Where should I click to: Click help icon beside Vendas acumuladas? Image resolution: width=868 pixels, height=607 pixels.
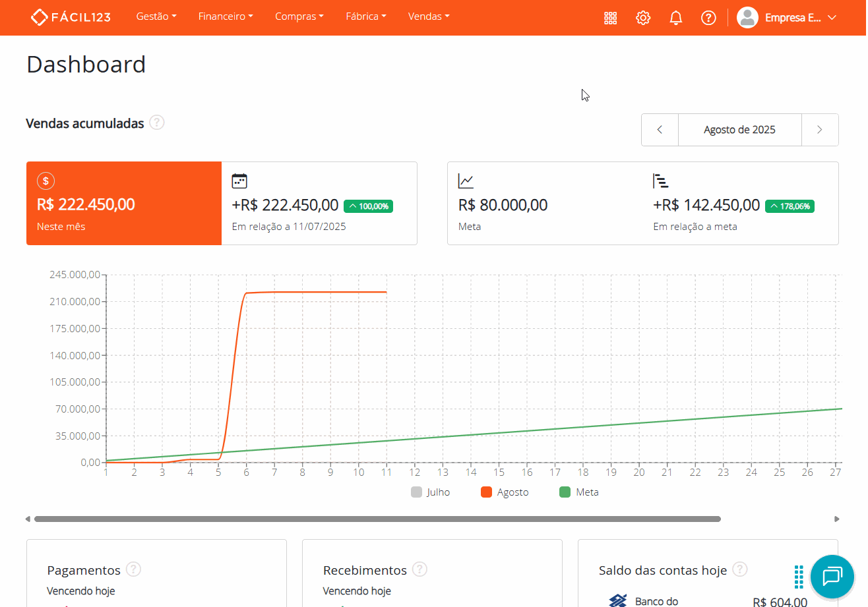click(157, 123)
